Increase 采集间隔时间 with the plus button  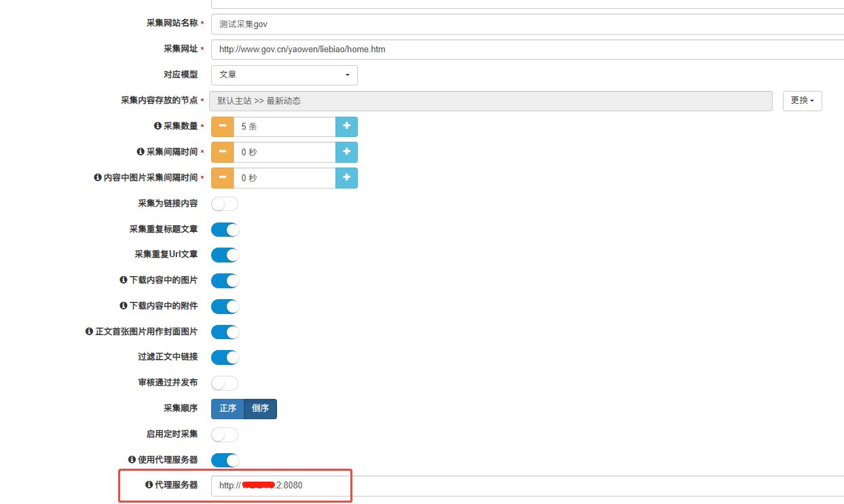point(346,153)
